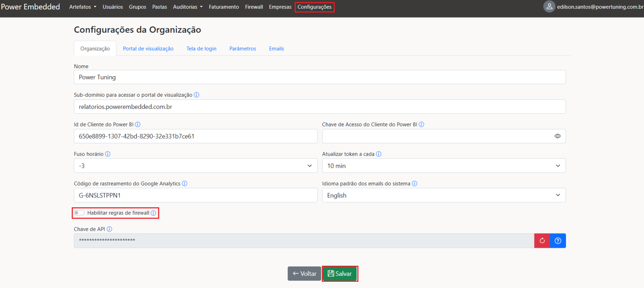Switch to the Portal de visualização tab
This screenshot has width=644, height=288.
point(148,49)
